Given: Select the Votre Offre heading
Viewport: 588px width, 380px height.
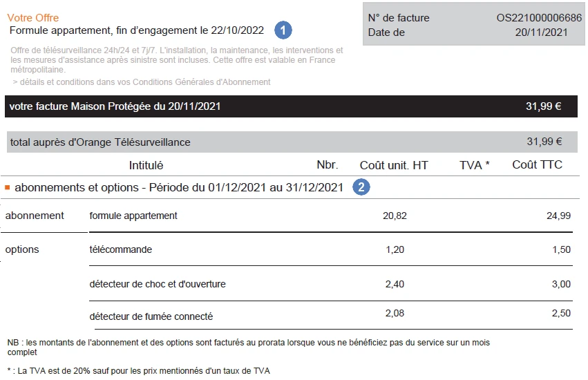Looking at the screenshot, I should pyautogui.click(x=33, y=18).
